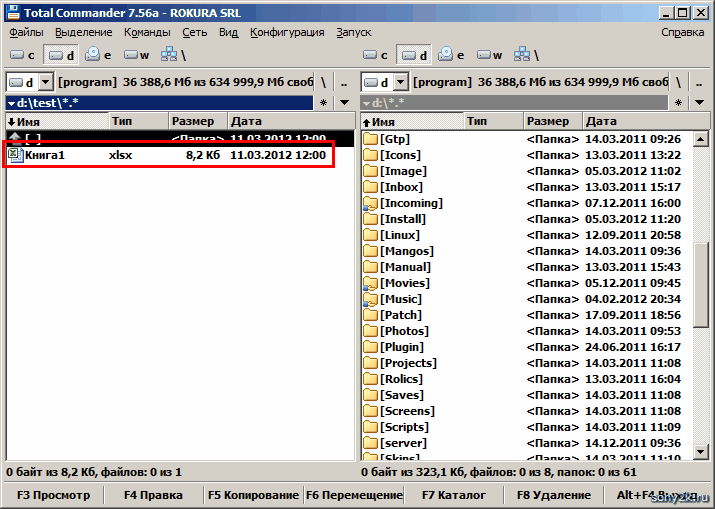Go to parent directory in left panel
The image size is (715, 509).
[344, 83]
